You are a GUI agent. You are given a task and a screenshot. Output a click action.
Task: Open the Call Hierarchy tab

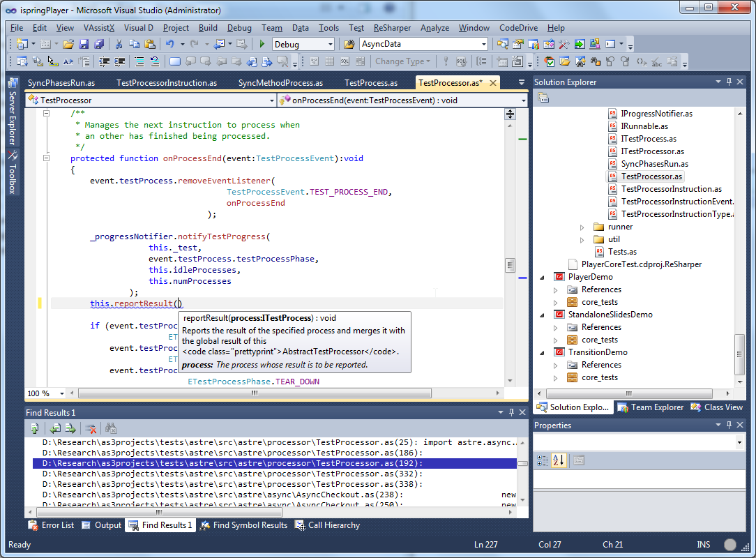(327, 525)
